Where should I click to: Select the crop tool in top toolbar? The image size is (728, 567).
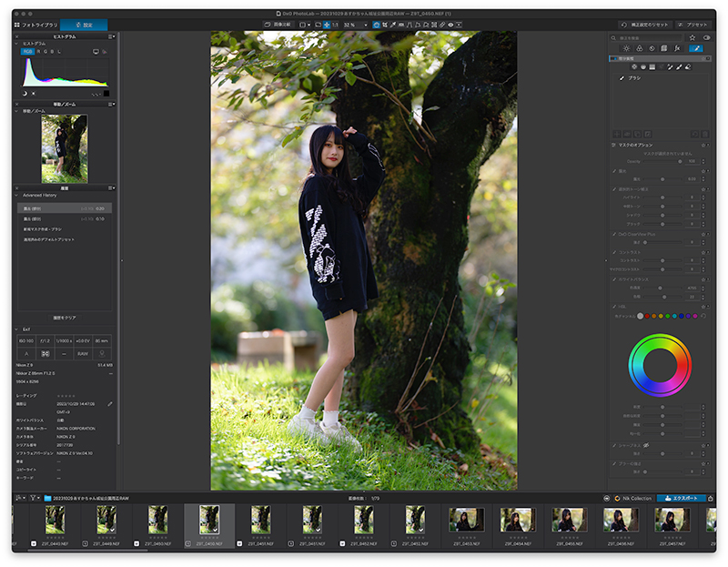[x=384, y=25]
